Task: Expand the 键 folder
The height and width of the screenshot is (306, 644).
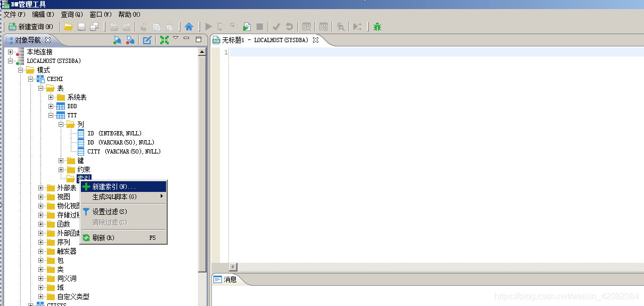Action: [61, 160]
